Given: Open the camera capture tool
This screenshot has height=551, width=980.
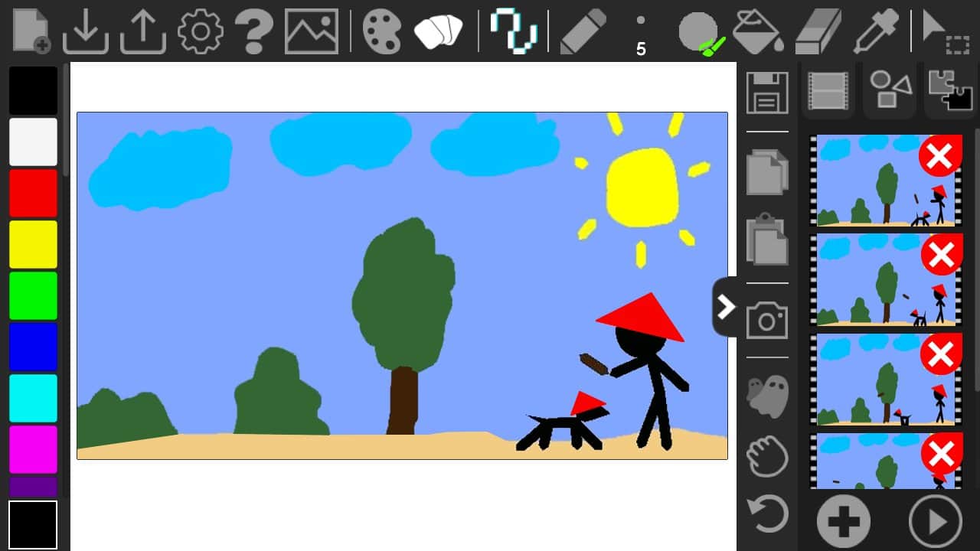Looking at the screenshot, I should [767, 320].
